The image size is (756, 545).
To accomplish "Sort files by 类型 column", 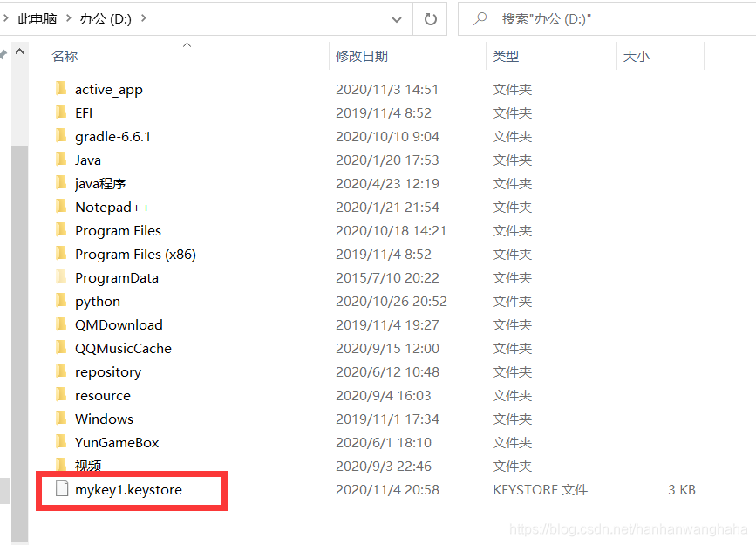I will [505, 57].
